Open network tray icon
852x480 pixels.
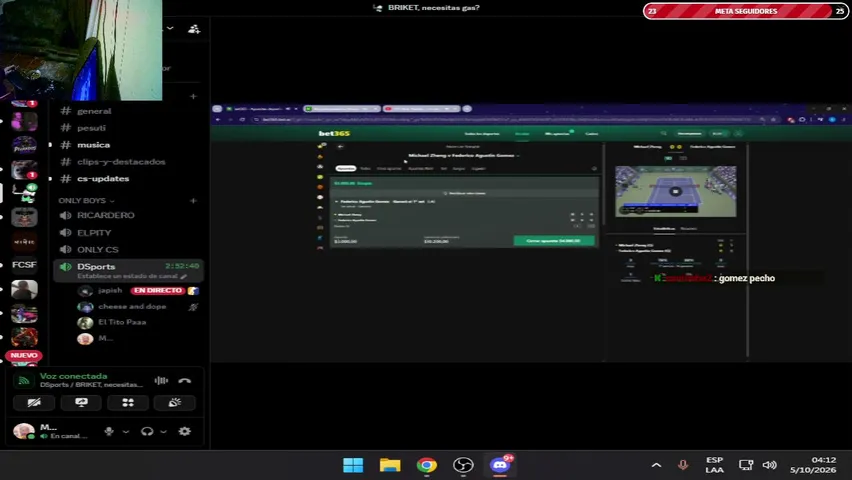[746, 465]
